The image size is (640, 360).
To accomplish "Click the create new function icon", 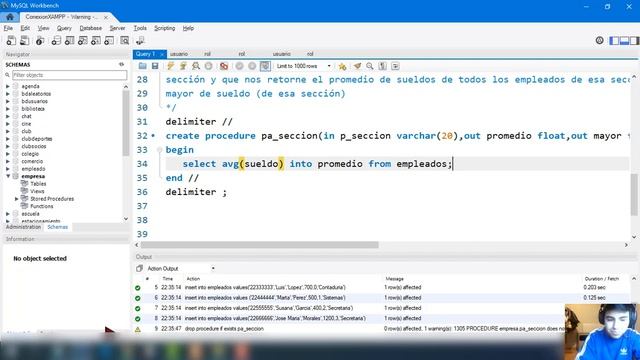I will click(109, 40).
